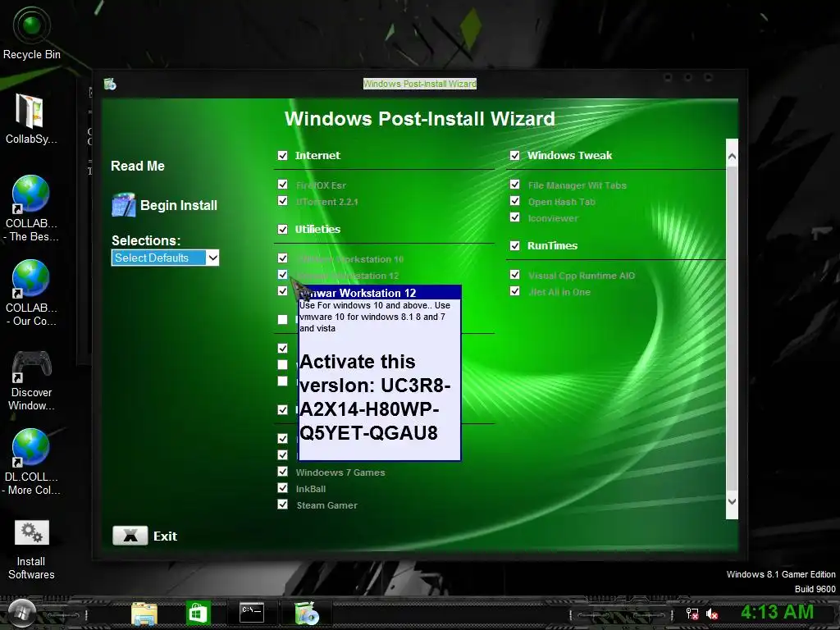
Task: Click the network tray icon
Action: coord(692,614)
